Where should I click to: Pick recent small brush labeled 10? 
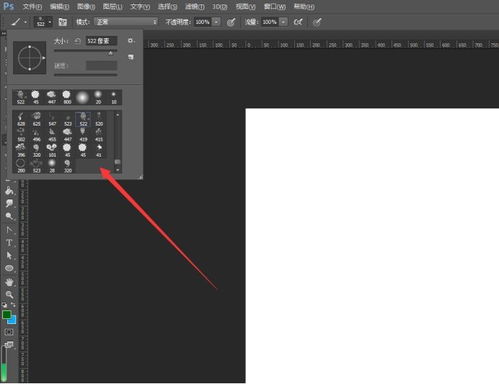click(114, 97)
